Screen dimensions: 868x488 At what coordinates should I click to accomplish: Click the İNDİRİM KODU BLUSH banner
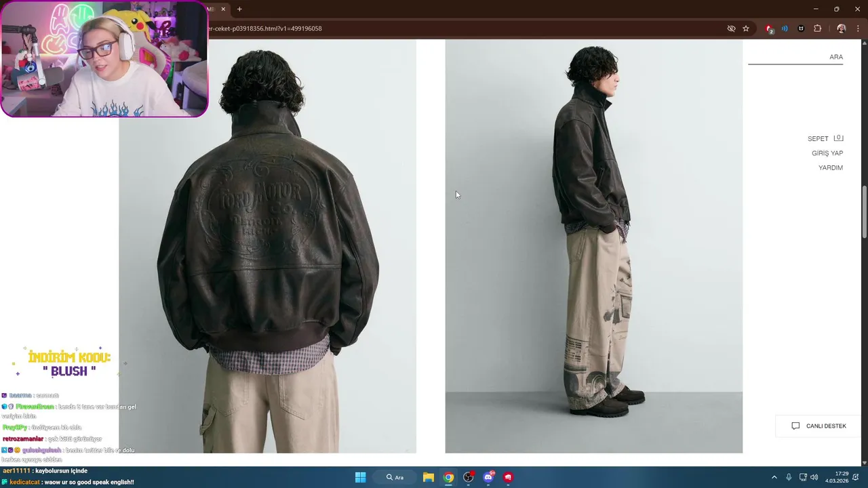click(69, 364)
